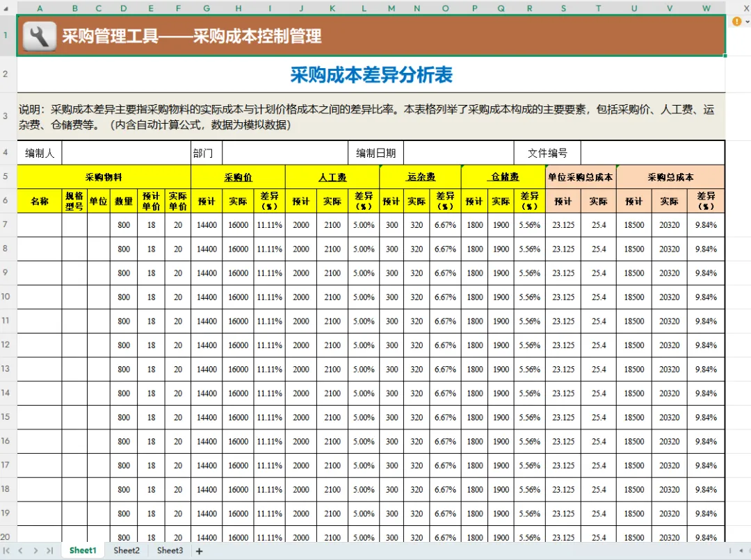Open the Sheet3 tab
Screen dimensions: 751x560
170,550
